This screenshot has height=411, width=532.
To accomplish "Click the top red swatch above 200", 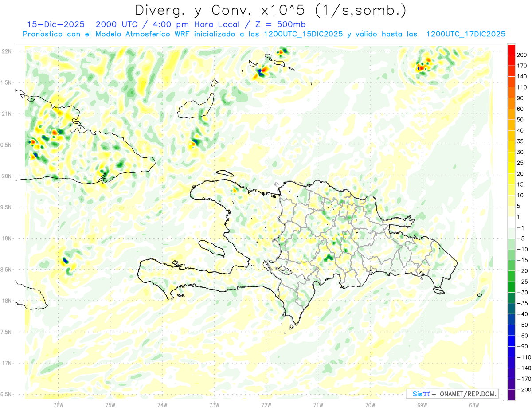I will 511,50.
